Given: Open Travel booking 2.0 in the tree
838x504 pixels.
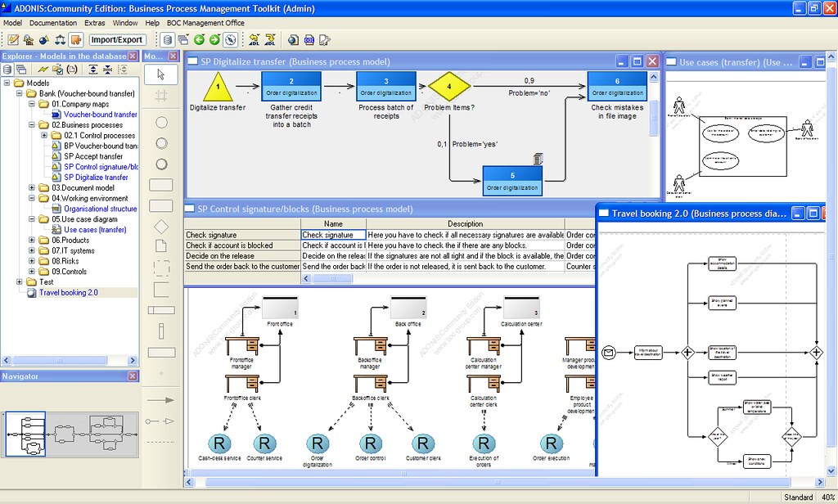Looking at the screenshot, I should (x=69, y=292).
